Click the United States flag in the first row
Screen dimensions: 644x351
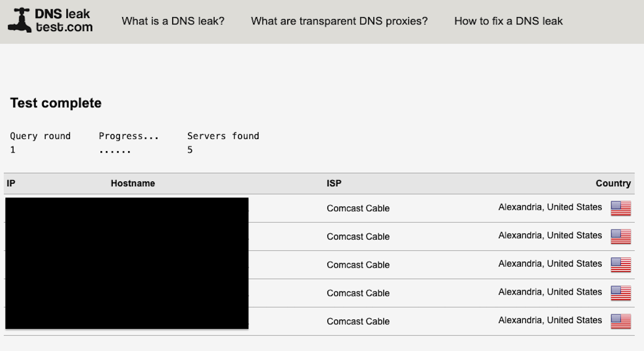click(621, 208)
